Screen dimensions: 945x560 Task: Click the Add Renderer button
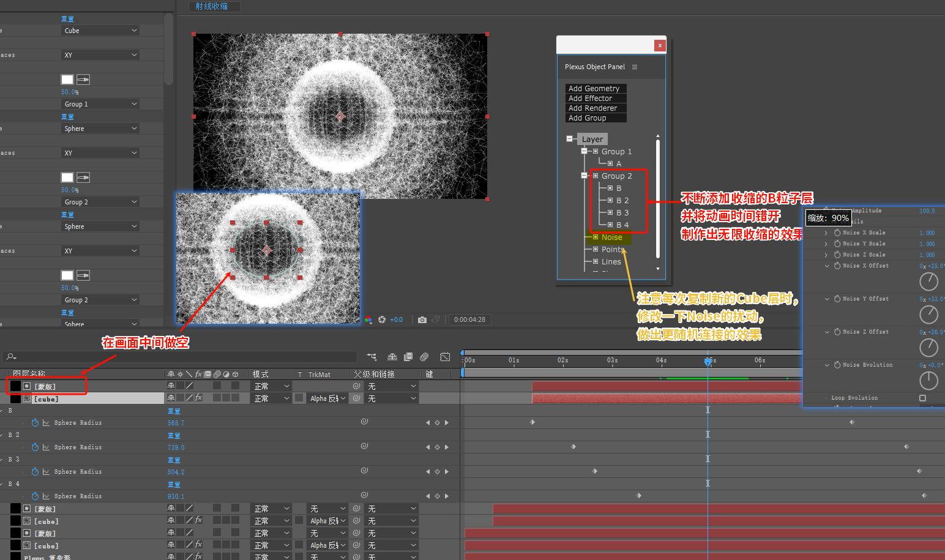[x=596, y=108]
